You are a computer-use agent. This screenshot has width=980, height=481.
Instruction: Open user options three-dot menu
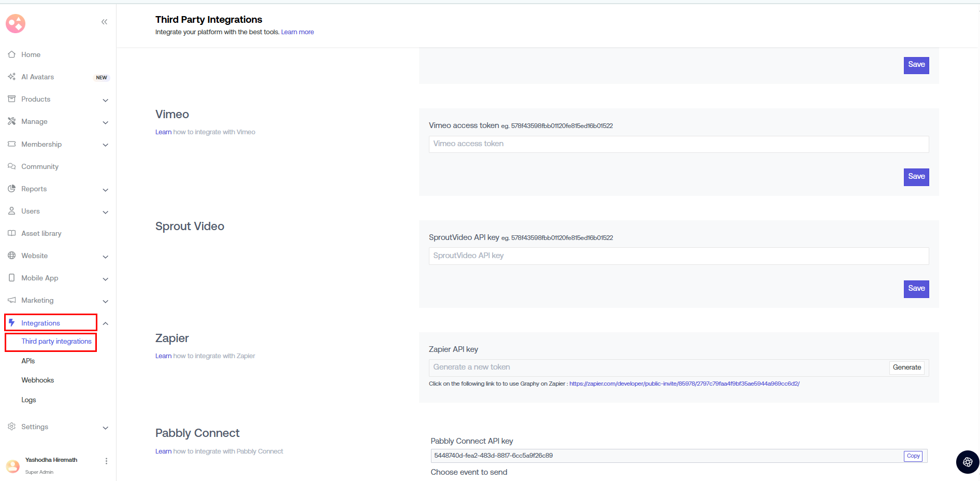106,461
